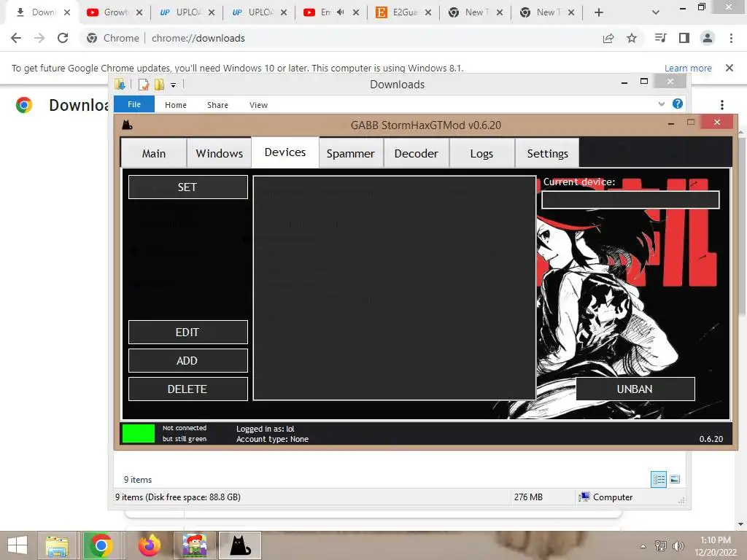Open the Decoder tab
This screenshot has height=560, width=747.
point(416,153)
